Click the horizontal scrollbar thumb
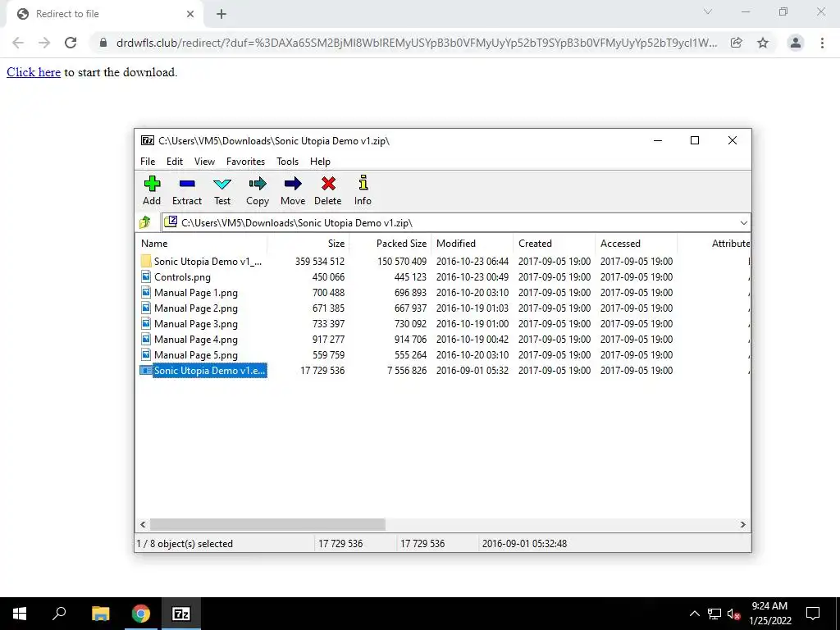The width and height of the screenshot is (840, 630). [267, 524]
